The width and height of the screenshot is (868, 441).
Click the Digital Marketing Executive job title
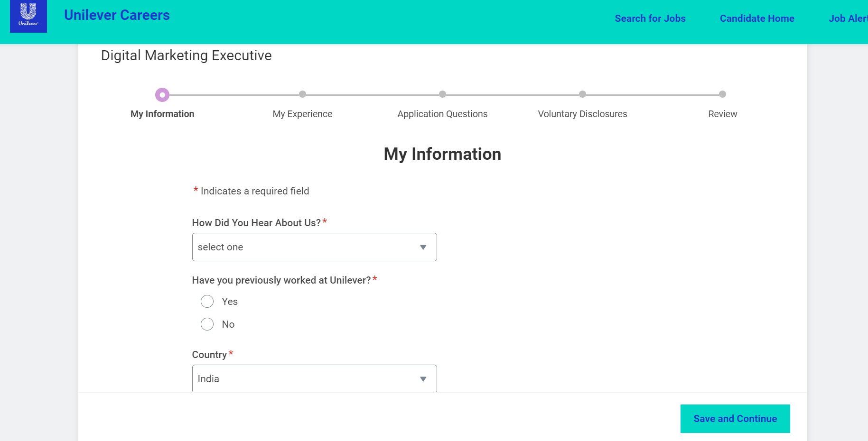[186, 55]
